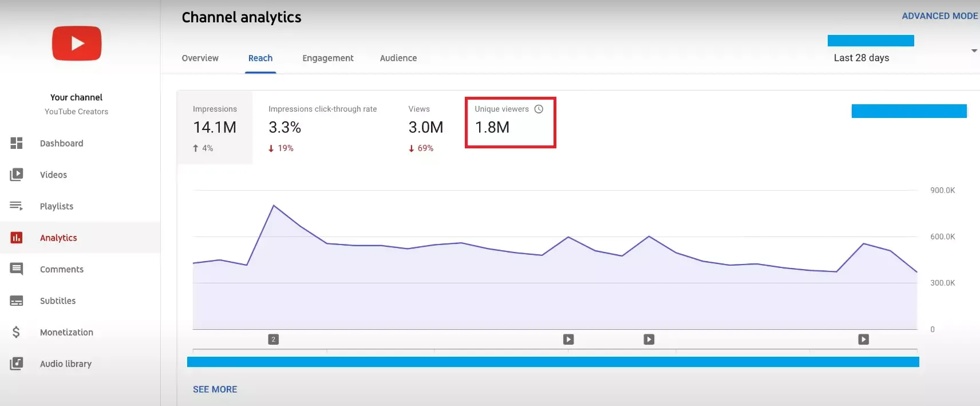Screen dimensions: 980x406
Task: Click the clock icon beside Unique viewers
Action: 539,109
